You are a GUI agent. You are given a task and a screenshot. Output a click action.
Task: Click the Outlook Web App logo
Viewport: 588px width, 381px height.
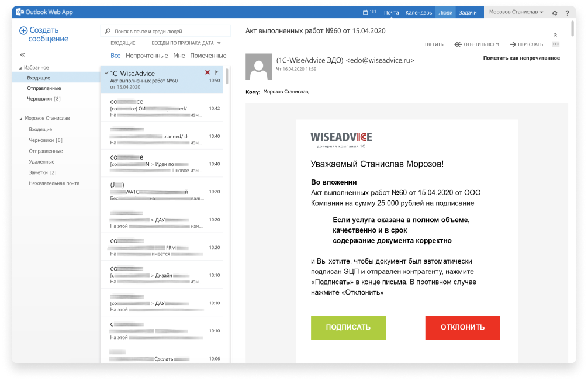pyautogui.click(x=44, y=12)
